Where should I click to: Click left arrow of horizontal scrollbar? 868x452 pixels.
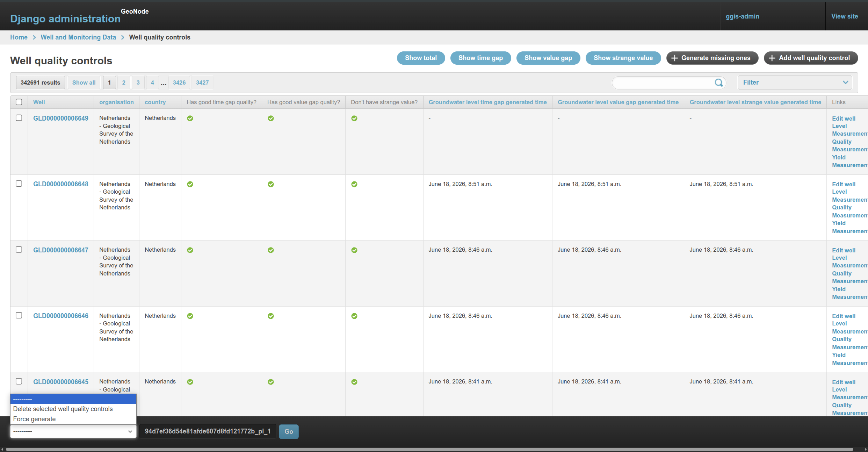pyautogui.click(x=2, y=449)
